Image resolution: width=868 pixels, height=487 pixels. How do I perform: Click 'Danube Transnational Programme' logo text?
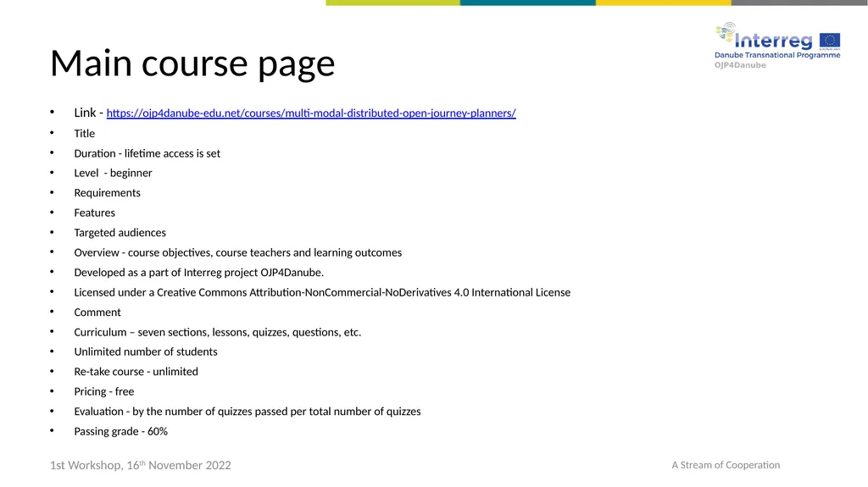point(777,55)
